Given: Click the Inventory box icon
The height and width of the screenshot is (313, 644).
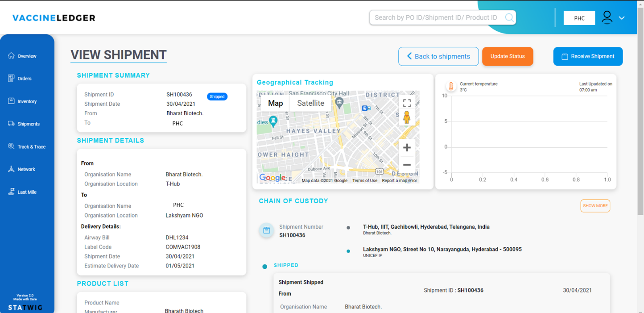Looking at the screenshot, I should point(11,101).
